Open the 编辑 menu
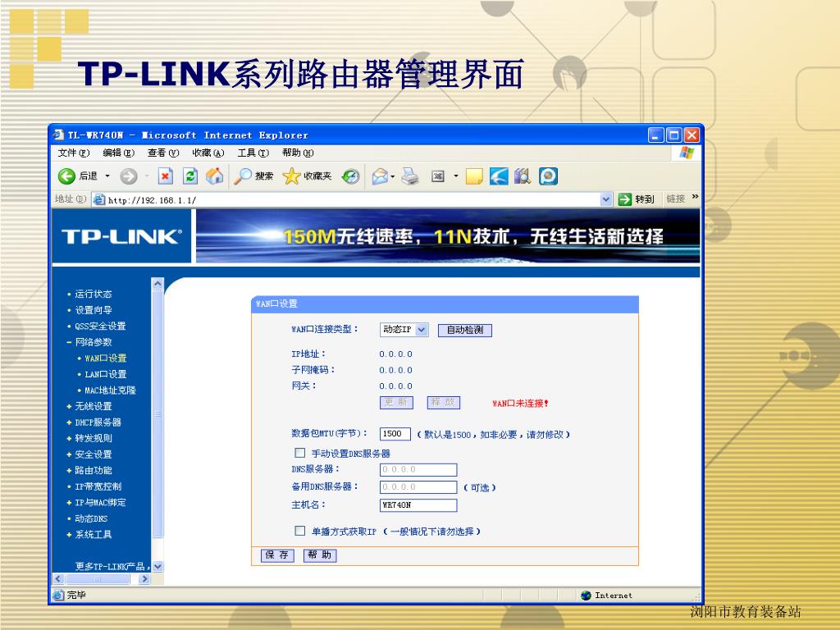Viewport: 840px width, 630px height. [118, 153]
